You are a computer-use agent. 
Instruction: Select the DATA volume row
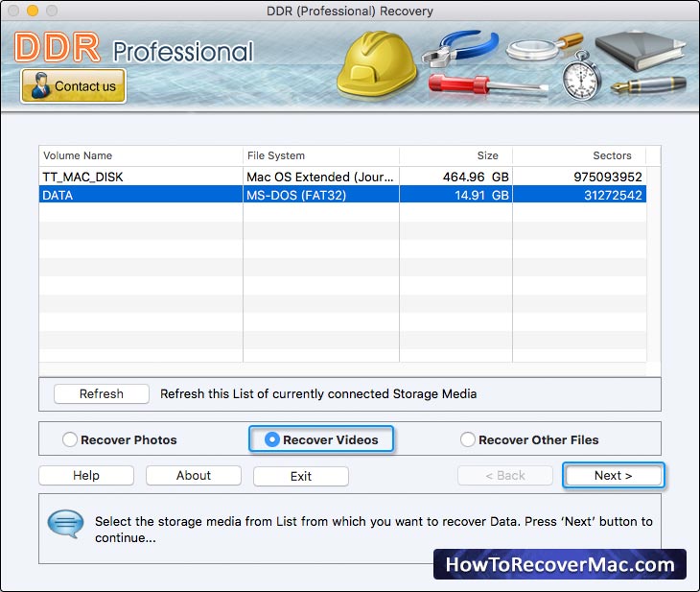[342, 195]
